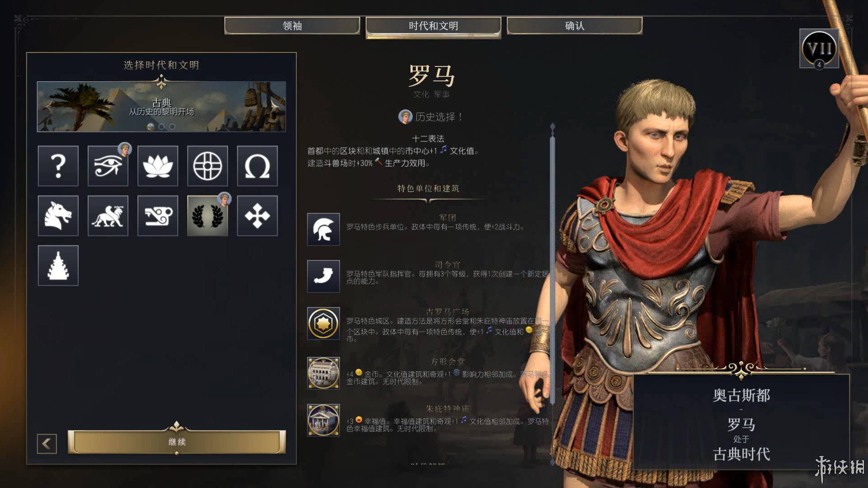The height and width of the screenshot is (488, 868).
Task: Select the Greek Omega civilization icon
Action: pos(257,166)
